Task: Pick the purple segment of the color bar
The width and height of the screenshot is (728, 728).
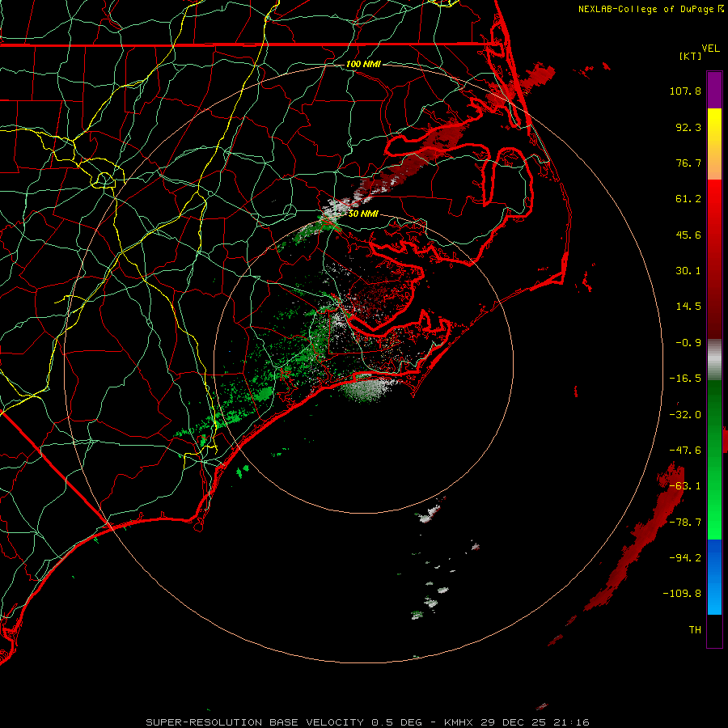Action: click(x=714, y=90)
